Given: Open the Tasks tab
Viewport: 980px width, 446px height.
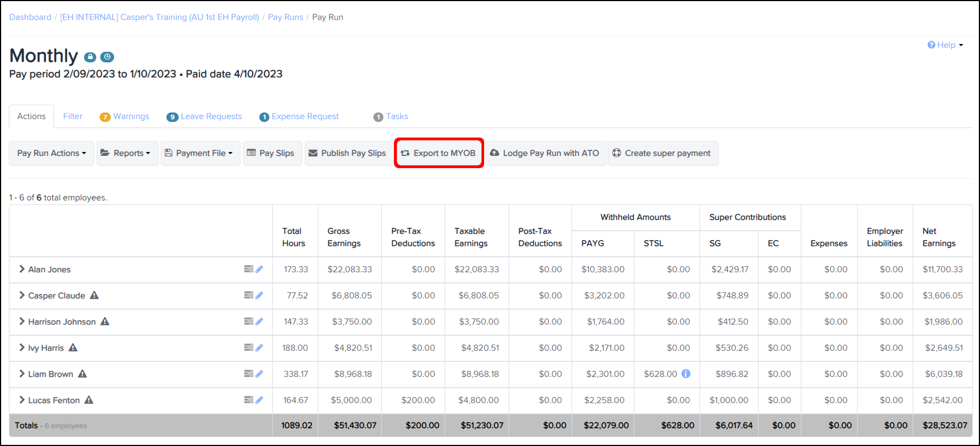Looking at the screenshot, I should point(391,116).
